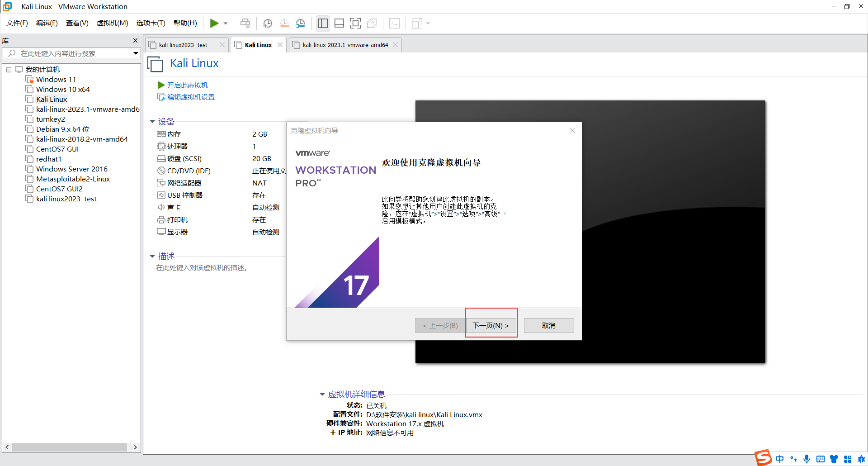The image size is (868, 466).
Task: Select Windows Server 2016 in the library
Action: [x=72, y=169]
